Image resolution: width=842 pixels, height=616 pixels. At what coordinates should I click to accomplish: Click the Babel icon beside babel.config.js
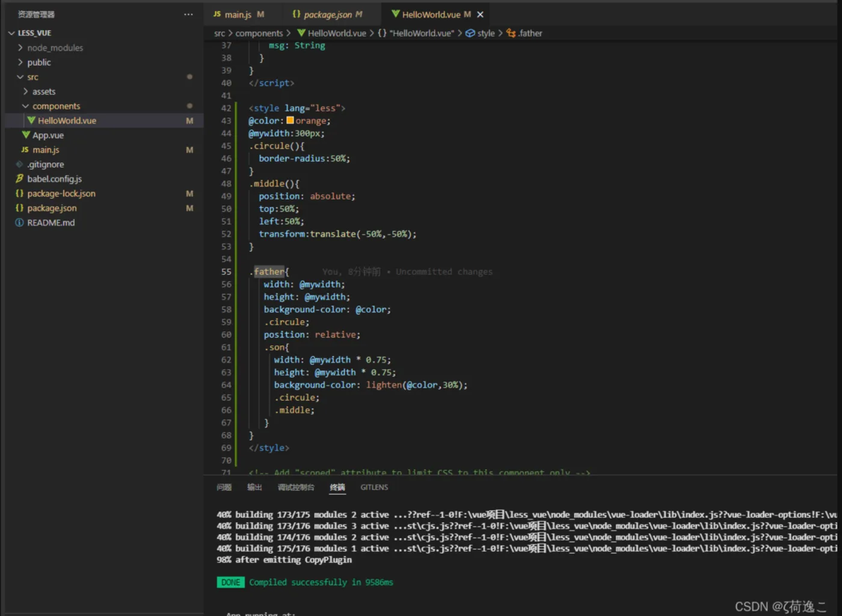(x=19, y=179)
